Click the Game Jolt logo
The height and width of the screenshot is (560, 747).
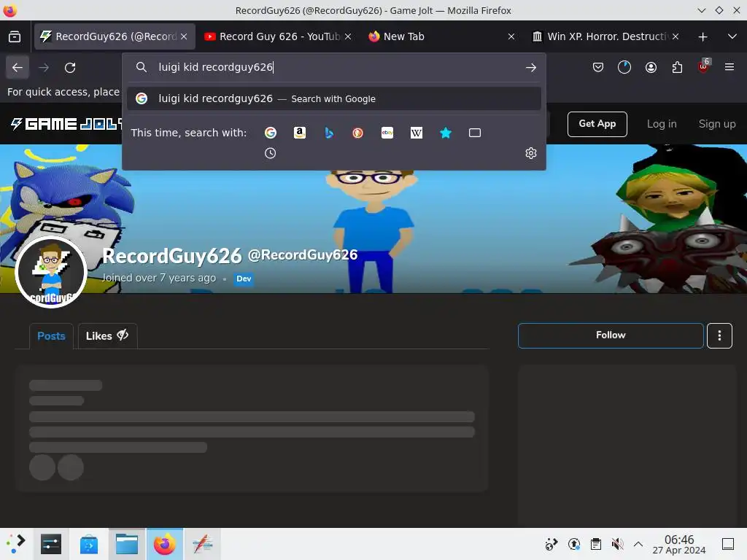[x=66, y=124]
